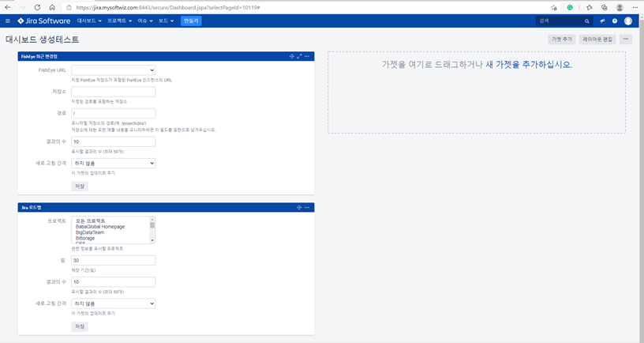The width and height of the screenshot is (644, 343).
Task: View site info via the lock icon
Action: tap(69, 7)
